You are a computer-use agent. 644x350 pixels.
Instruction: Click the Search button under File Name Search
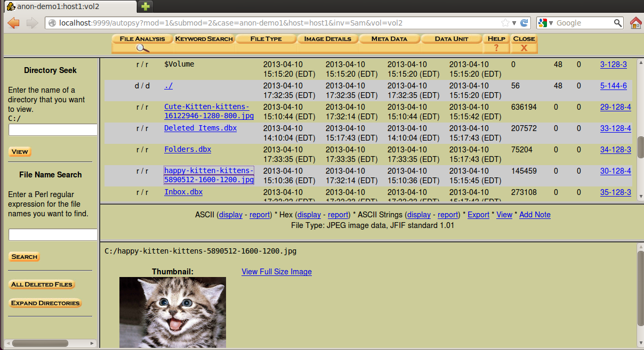tap(25, 257)
